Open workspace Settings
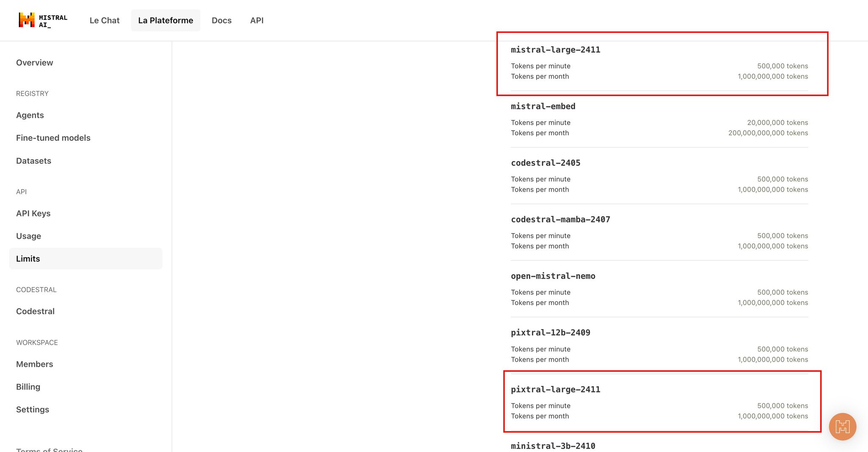This screenshot has height=452, width=868. [33, 410]
